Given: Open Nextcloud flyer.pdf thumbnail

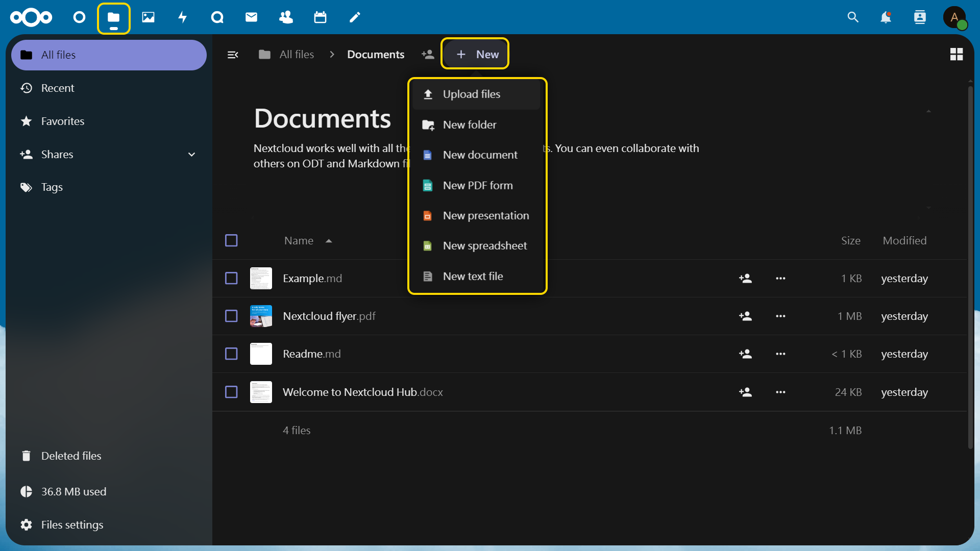Looking at the screenshot, I should 261,316.
